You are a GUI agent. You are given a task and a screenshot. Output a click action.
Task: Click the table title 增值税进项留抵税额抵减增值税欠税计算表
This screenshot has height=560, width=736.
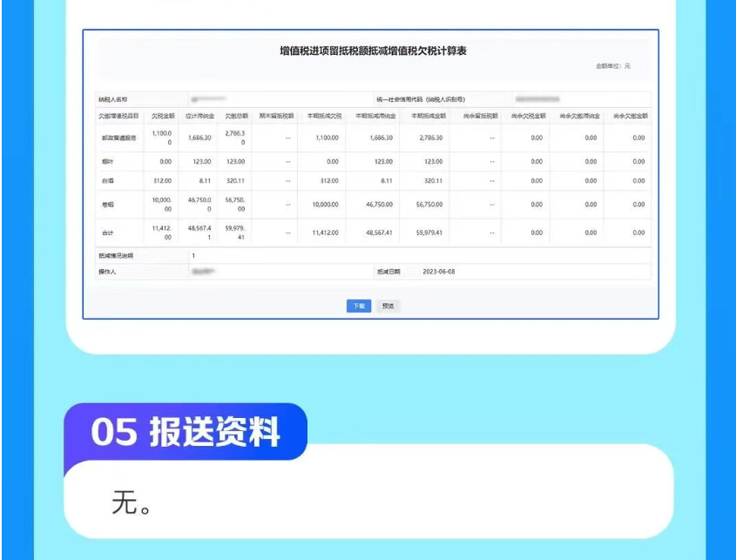point(374,51)
